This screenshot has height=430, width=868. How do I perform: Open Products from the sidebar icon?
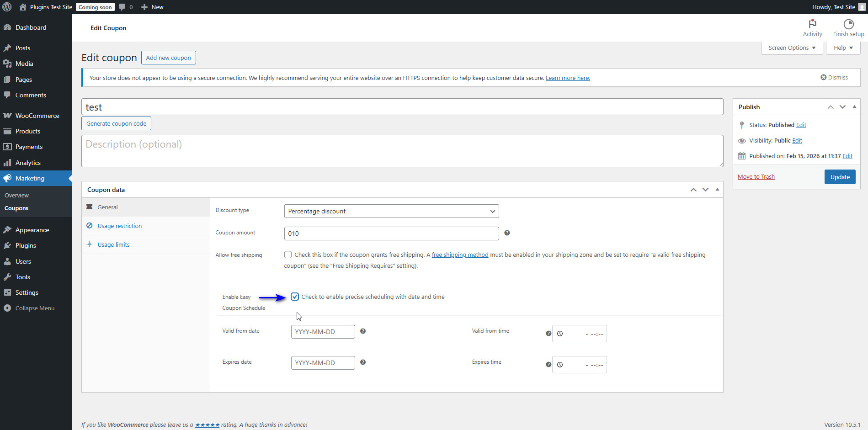7,131
